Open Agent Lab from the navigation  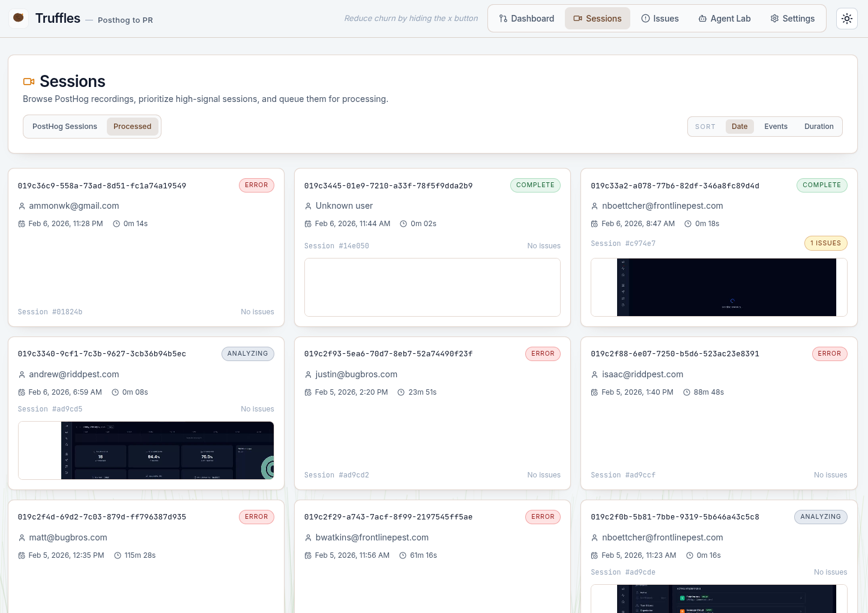pos(725,19)
